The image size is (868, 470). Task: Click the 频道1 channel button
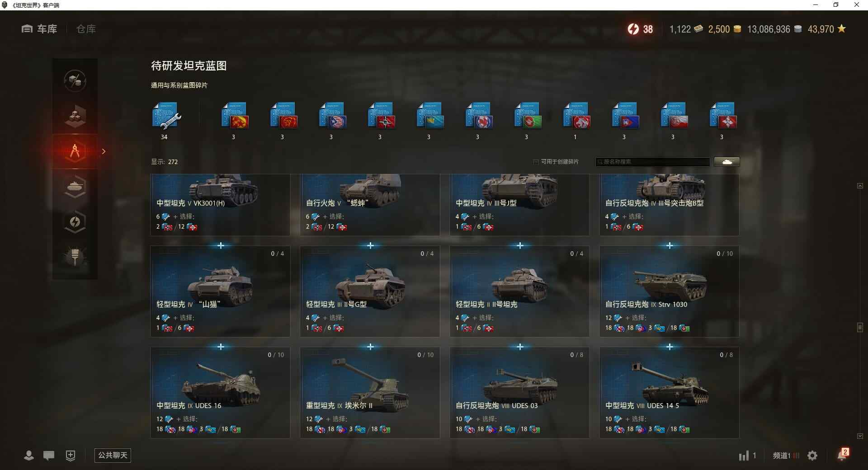click(786, 456)
